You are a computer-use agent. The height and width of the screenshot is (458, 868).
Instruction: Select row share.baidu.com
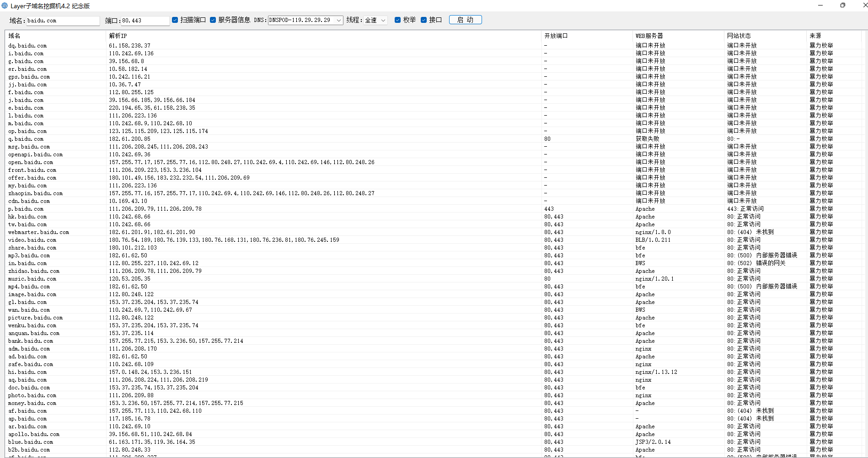click(x=434, y=248)
